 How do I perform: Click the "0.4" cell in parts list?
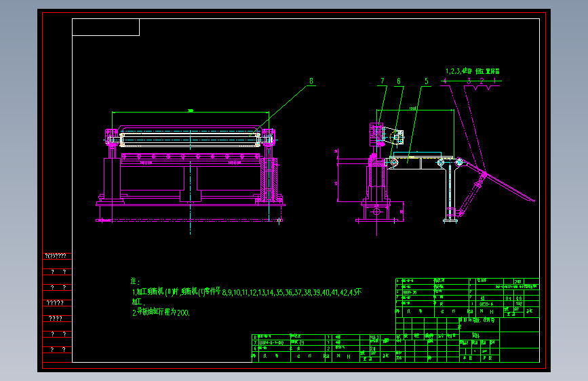coord(508,298)
